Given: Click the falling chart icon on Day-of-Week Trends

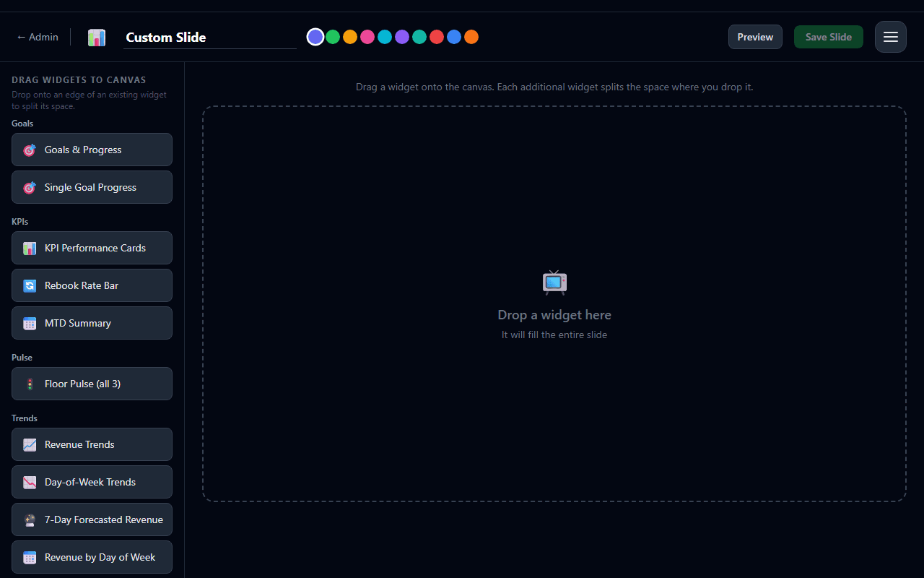Looking at the screenshot, I should click(x=30, y=483).
